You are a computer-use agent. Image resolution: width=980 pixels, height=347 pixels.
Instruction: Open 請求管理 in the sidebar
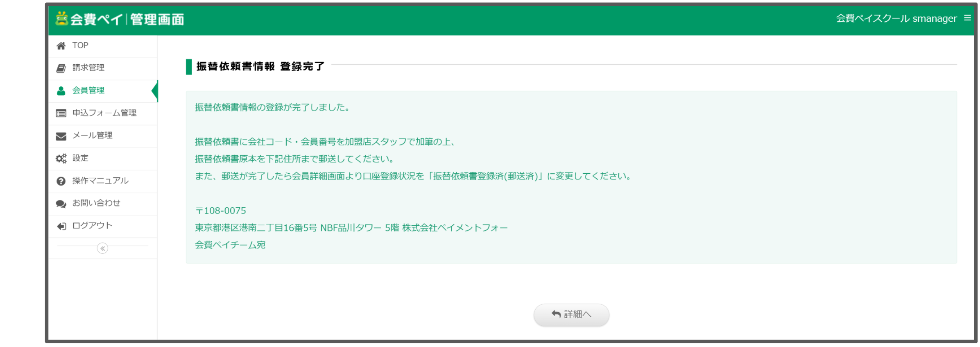(102, 68)
